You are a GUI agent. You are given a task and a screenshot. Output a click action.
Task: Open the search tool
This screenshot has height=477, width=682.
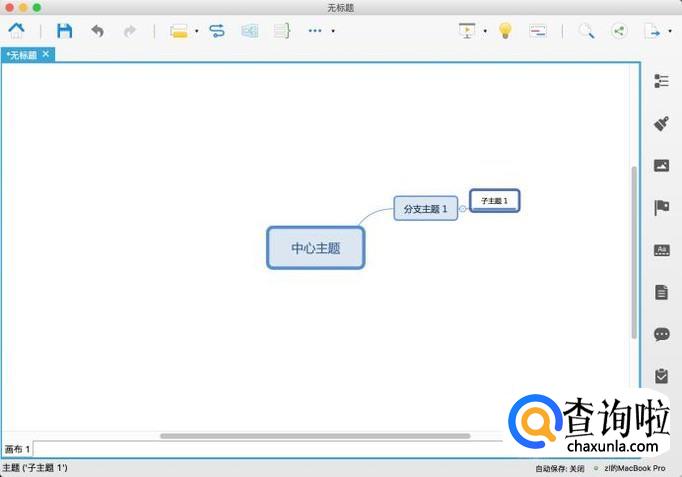(x=586, y=31)
